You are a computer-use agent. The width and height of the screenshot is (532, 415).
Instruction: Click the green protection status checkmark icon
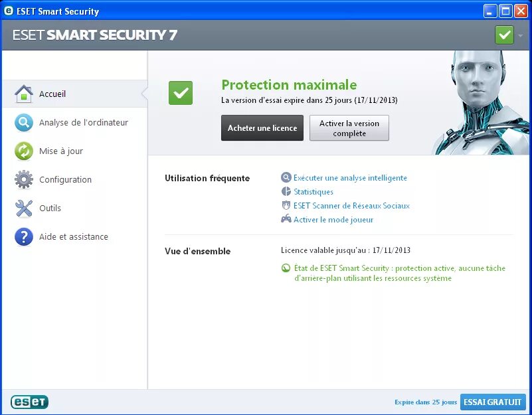click(180, 93)
